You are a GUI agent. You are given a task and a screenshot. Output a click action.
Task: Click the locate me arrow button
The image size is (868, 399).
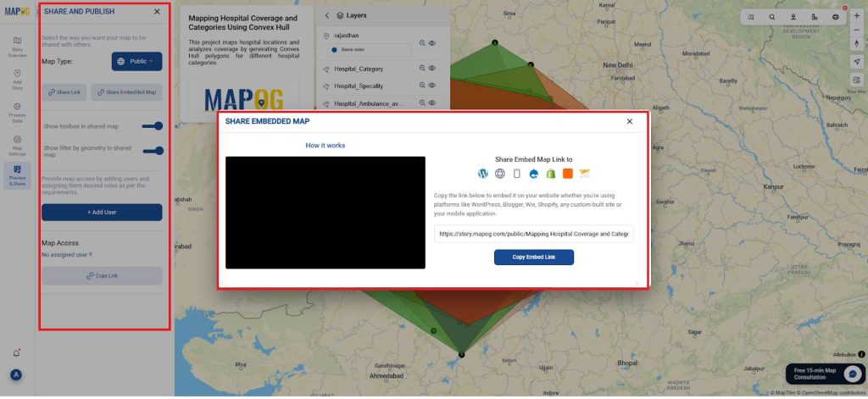coord(857,62)
